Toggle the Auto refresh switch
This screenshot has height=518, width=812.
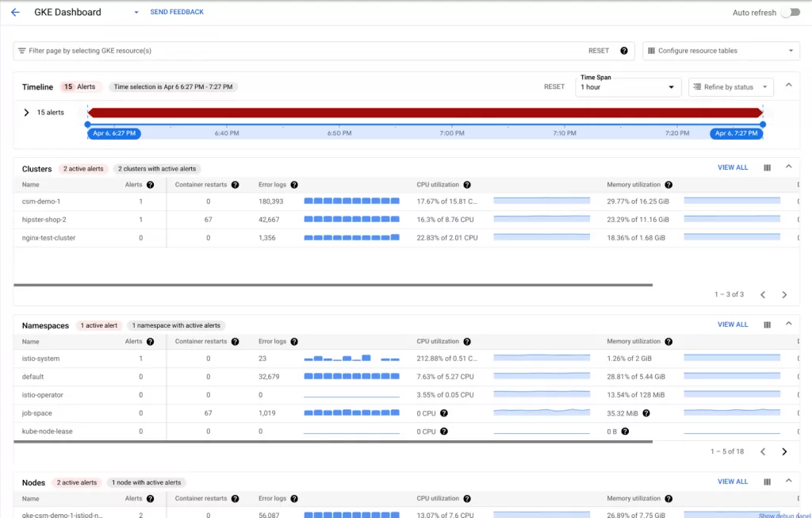coord(789,13)
